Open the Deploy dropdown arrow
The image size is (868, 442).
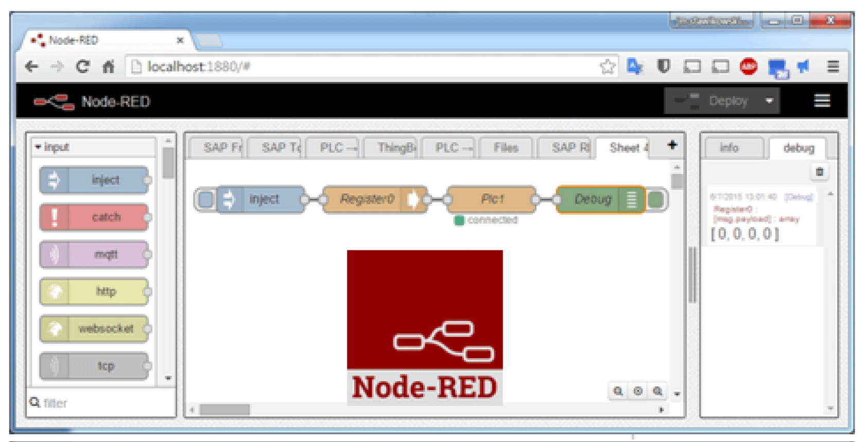click(x=769, y=101)
